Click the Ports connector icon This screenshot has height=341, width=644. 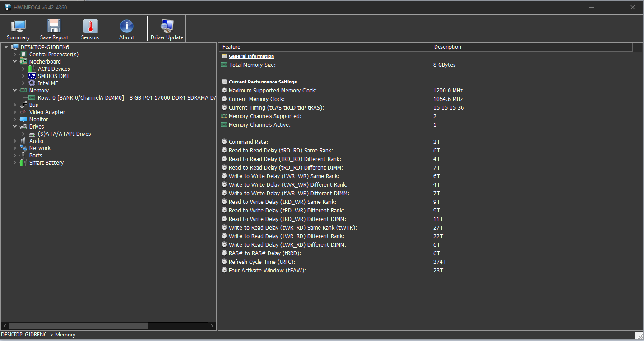pos(23,155)
